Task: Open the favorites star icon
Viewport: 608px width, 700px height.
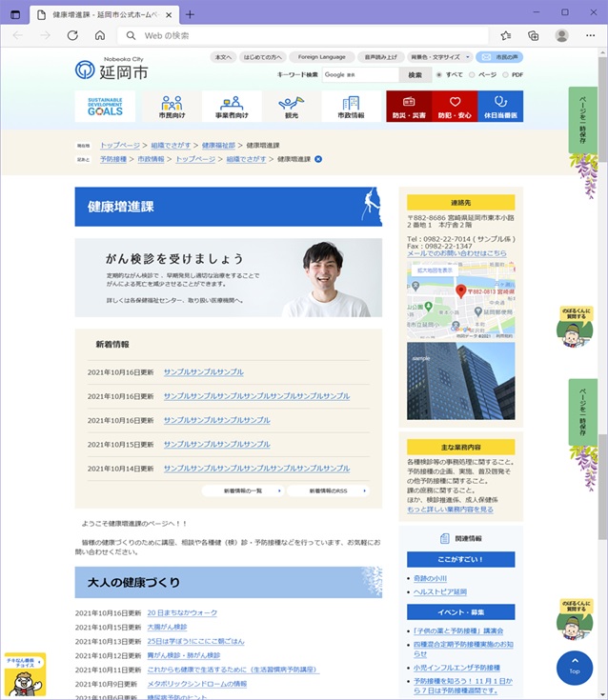Action: (506, 36)
